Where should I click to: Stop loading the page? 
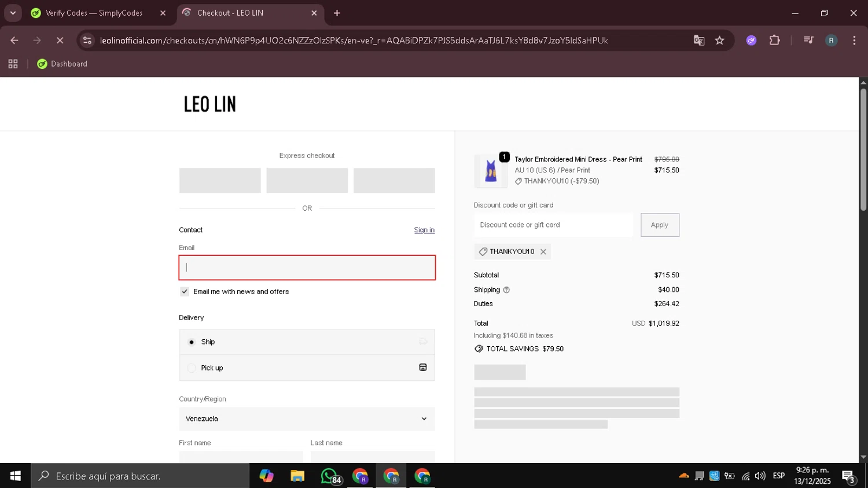(x=60, y=41)
